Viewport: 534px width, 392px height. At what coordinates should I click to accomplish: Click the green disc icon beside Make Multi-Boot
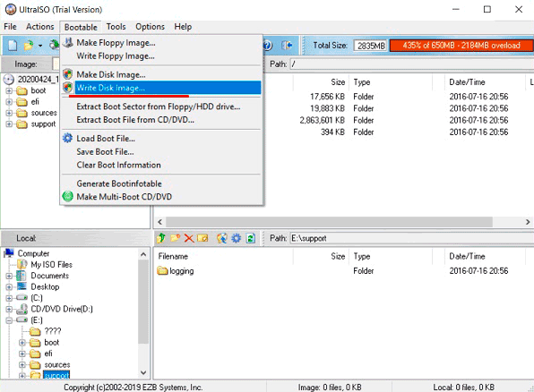68,196
